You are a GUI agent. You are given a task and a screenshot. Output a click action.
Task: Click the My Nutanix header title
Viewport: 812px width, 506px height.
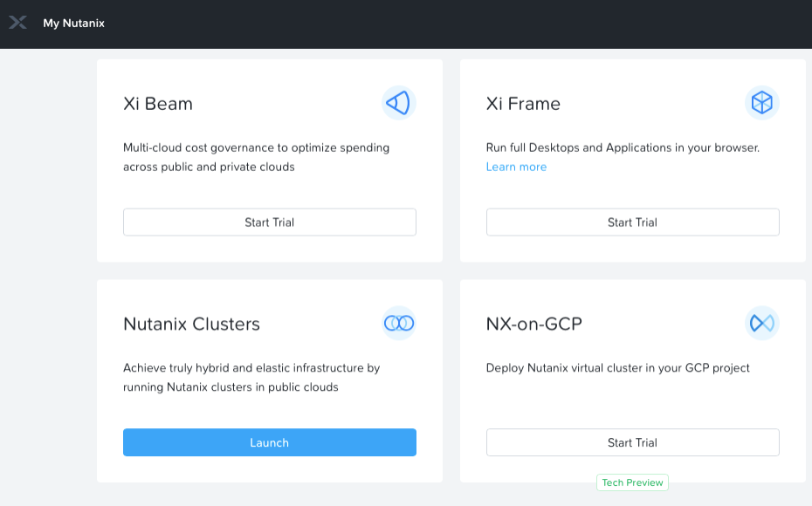(x=73, y=24)
